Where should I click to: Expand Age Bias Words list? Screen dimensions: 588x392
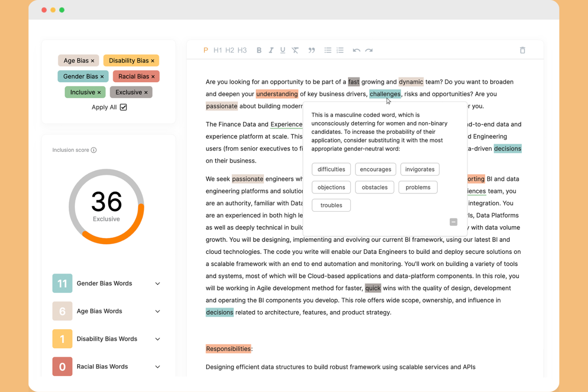pos(158,311)
